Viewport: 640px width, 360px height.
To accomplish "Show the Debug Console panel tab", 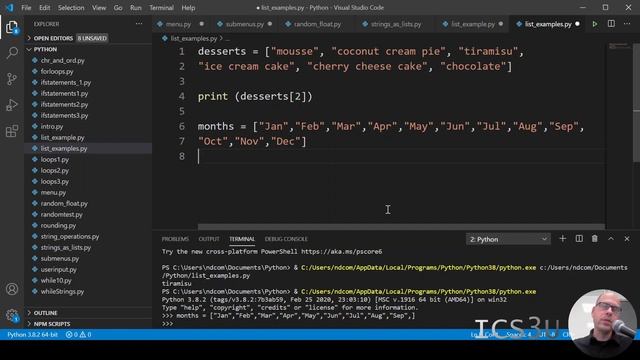I will click(286, 239).
